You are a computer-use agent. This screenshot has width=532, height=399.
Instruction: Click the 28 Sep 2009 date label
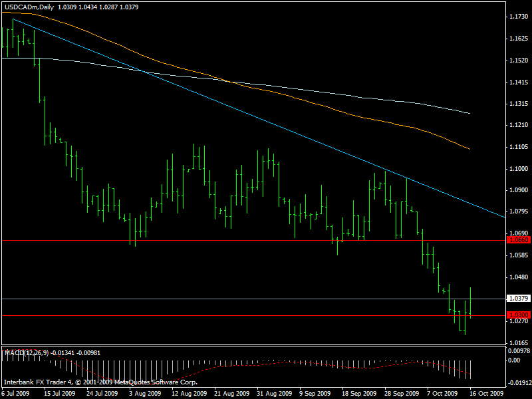point(403,393)
